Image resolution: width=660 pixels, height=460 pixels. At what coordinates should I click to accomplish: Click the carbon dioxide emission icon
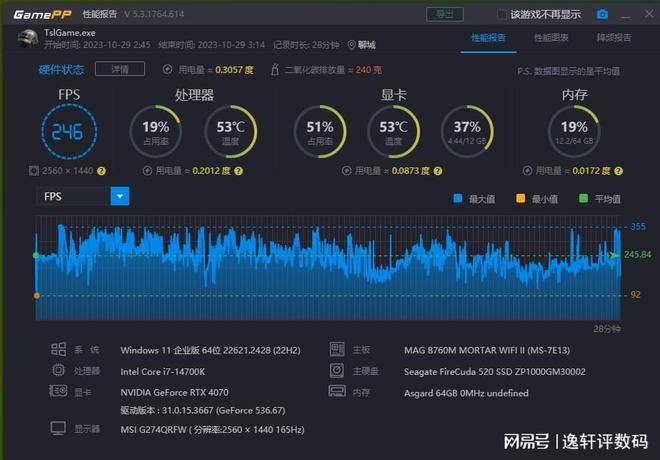point(275,69)
